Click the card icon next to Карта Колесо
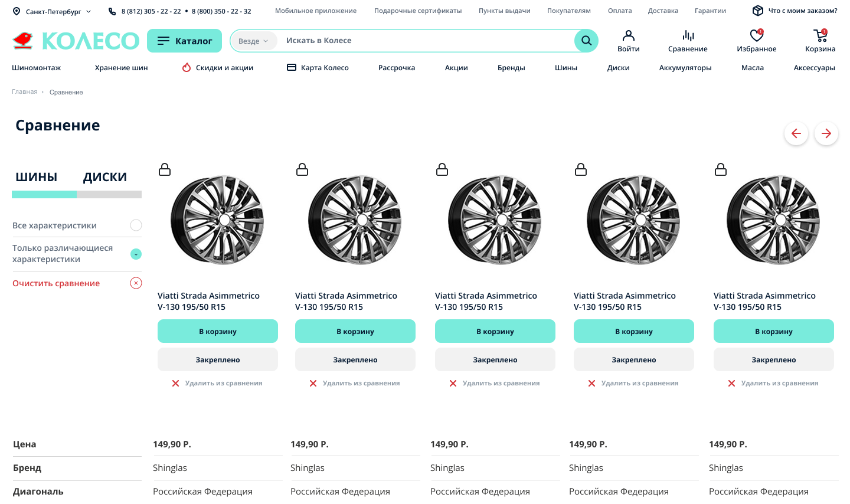Image resolution: width=850 pixels, height=504 pixels. (291, 67)
